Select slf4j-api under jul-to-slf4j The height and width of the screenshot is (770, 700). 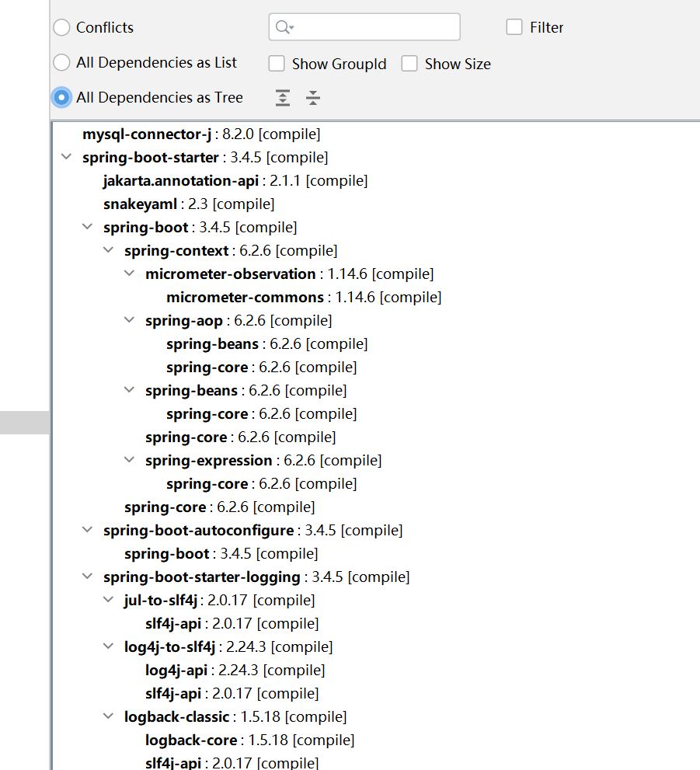[x=232, y=624]
